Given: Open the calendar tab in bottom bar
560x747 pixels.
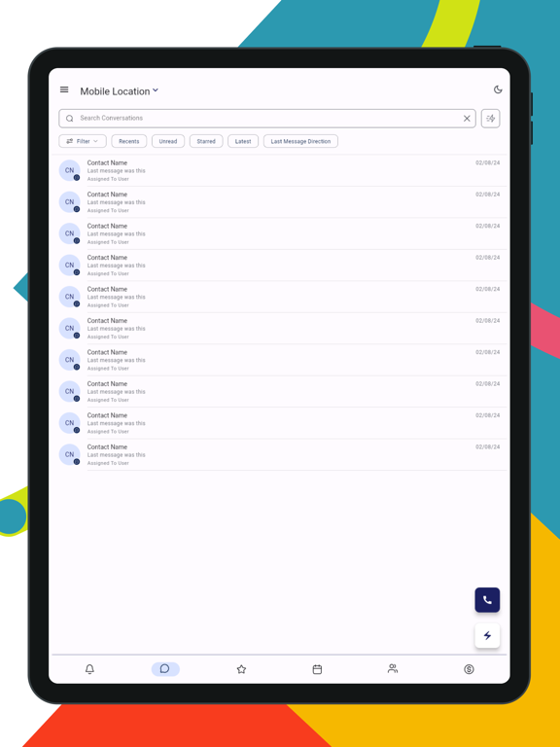Looking at the screenshot, I should pyautogui.click(x=317, y=669).
